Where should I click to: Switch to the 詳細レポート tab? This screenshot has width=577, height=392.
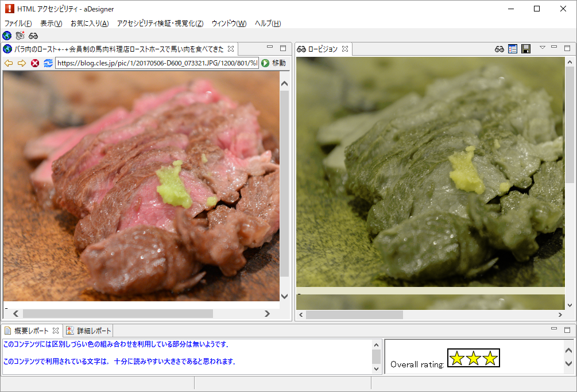point(89,331)
